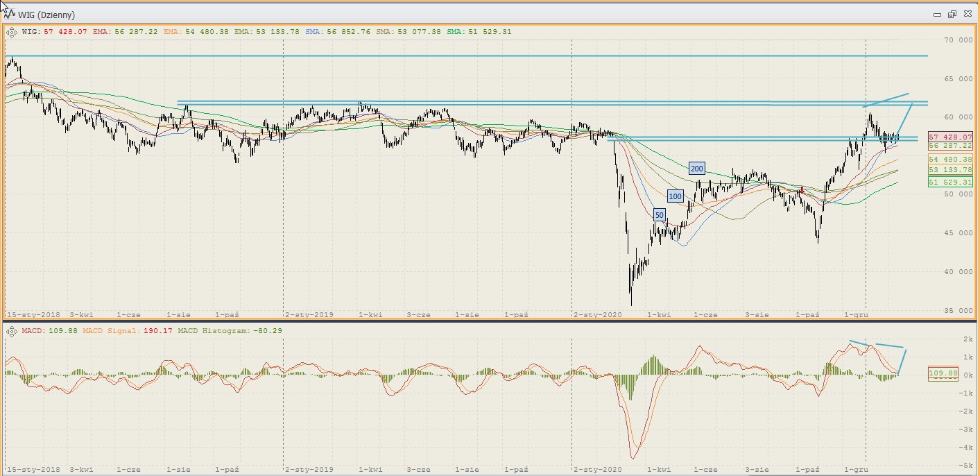Select the blue label marked 100
Viewport: 980px width, 476px height.
[x=675, y=196]
